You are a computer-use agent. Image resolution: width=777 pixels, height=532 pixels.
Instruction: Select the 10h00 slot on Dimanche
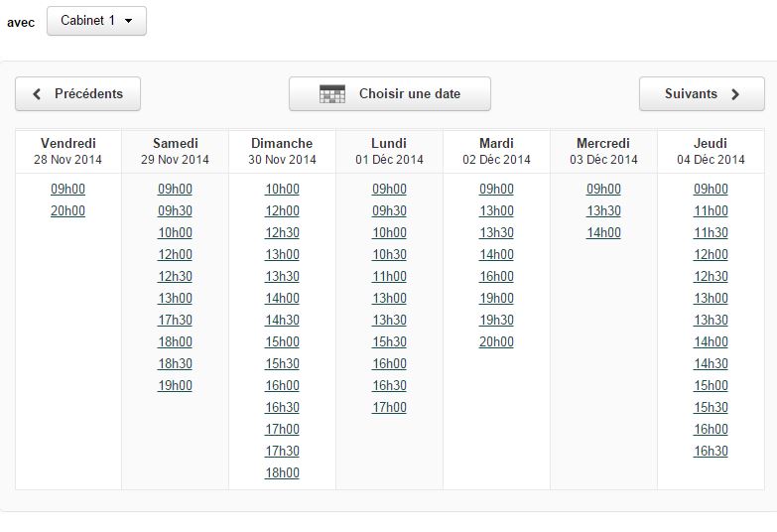coord(282,189)
